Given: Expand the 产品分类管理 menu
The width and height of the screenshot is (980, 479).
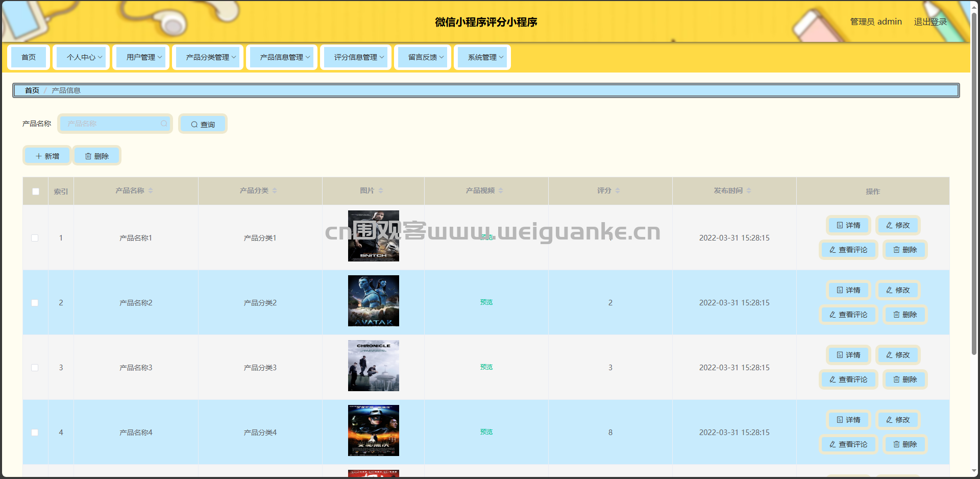Looking at the screenshot, I should (x=208, y=57).
